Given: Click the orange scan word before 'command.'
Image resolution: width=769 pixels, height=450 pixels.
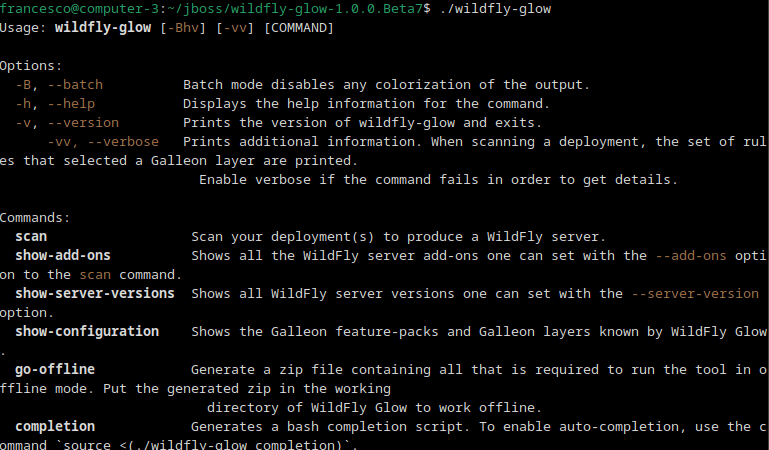Looking at the screenshot, I should click(95, 275).
